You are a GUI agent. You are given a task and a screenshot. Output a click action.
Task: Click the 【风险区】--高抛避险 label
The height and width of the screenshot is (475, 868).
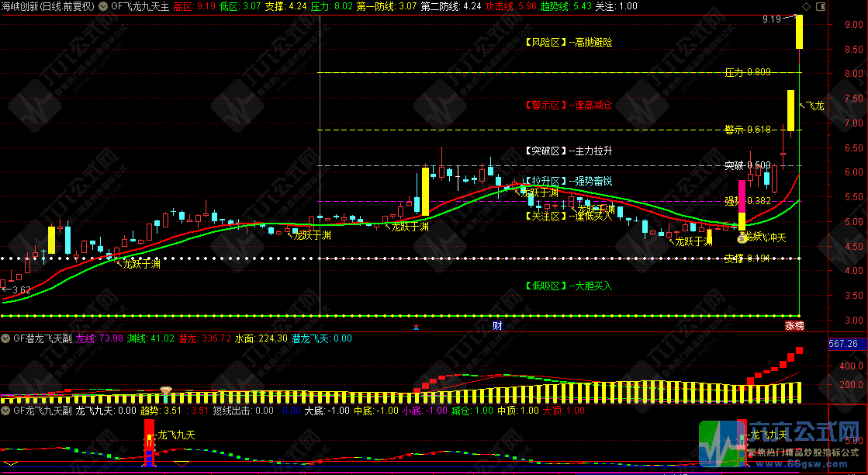click(x=567, y=43)
